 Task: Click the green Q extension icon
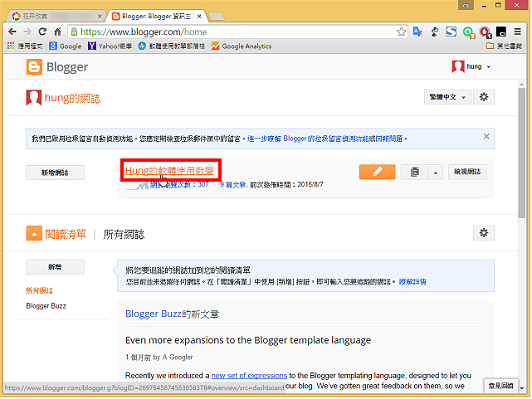click(468, 32)
